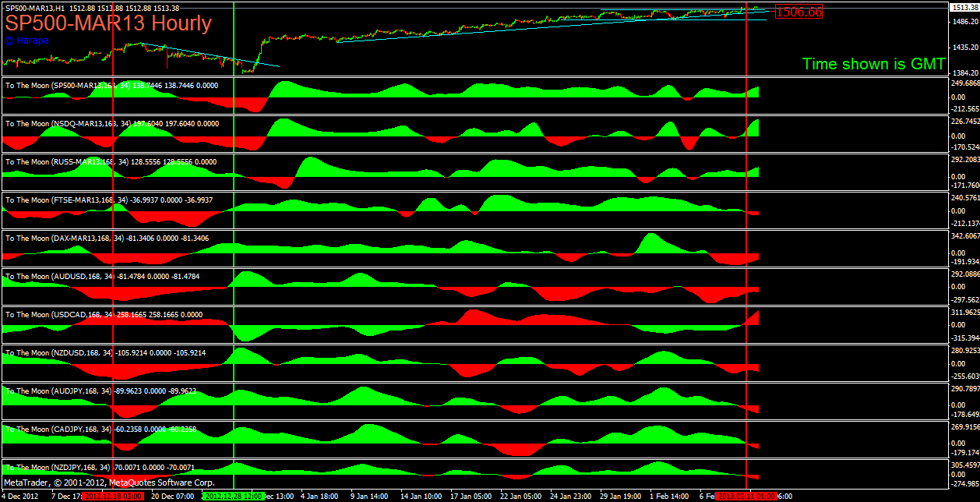This screenshot has height=502, width=980.
Task: Click the 290.7897 scale value of AUDJPY panel
Action: pyautogui.click(x=964, y=389)
